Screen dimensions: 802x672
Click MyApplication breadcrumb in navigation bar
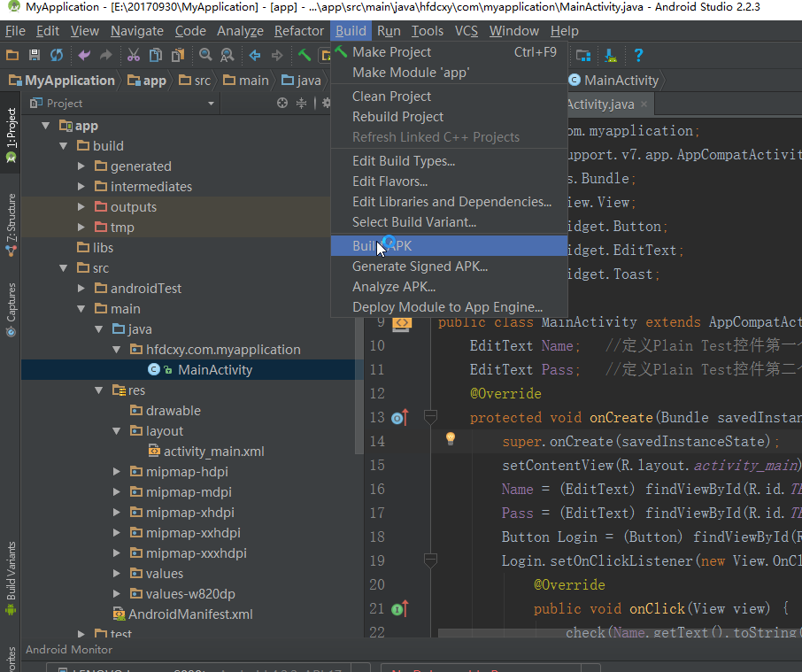click(x=62, y=81)
